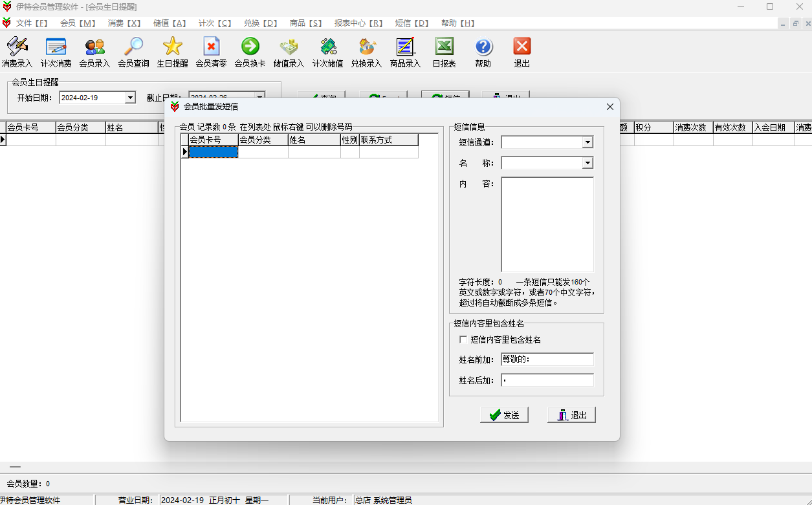Click the red 退出 toolbar icon
The width and height of the screenshot is (812, 505).
[521, 52]
